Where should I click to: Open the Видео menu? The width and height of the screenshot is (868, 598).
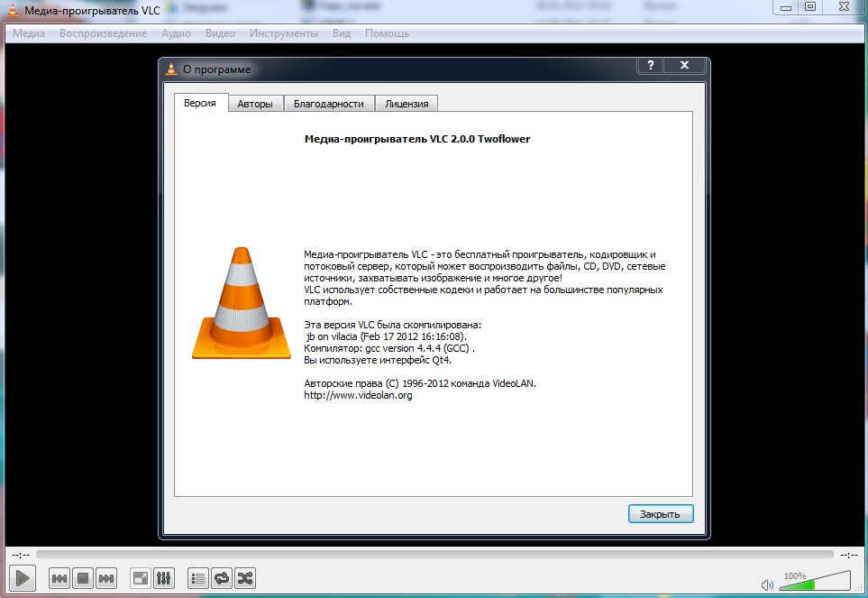pyautogui.click(x=220, y=33)
